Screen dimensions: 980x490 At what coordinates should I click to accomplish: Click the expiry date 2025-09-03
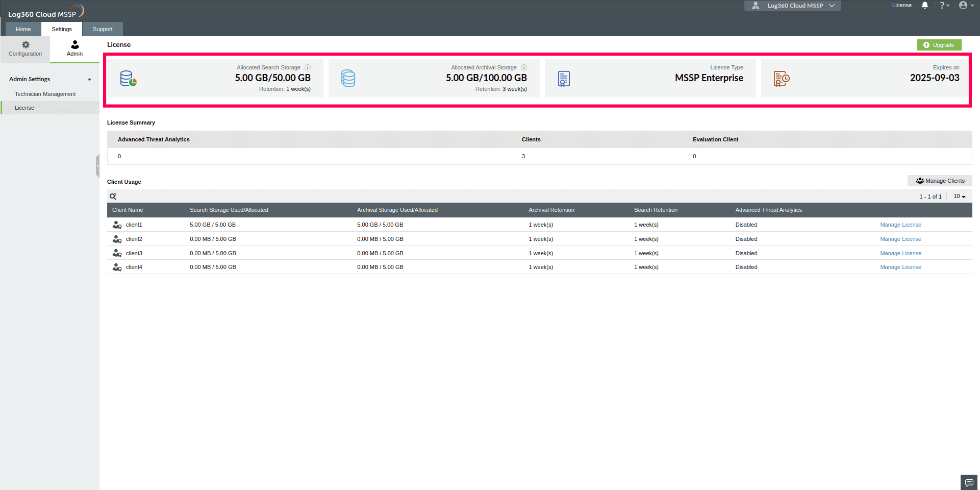pos(935,78)
